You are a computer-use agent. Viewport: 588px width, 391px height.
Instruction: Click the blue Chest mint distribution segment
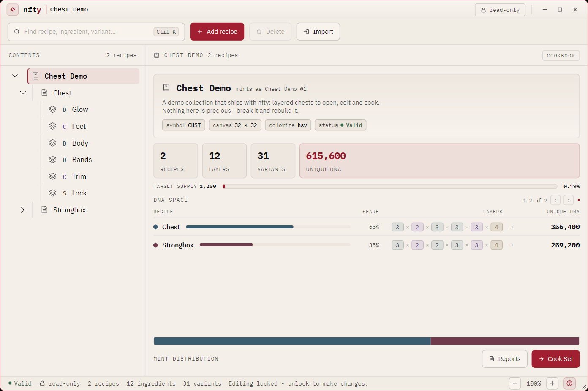pos(292,341)
